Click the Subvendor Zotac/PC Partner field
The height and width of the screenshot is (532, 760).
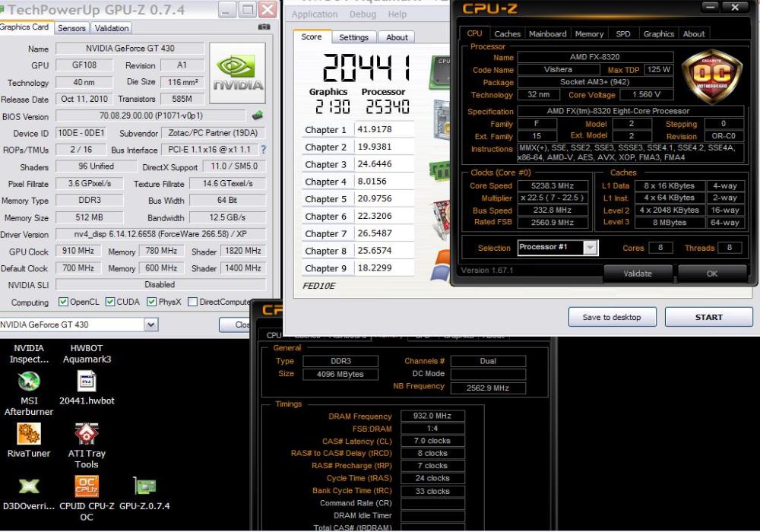[x=213, y=133]
